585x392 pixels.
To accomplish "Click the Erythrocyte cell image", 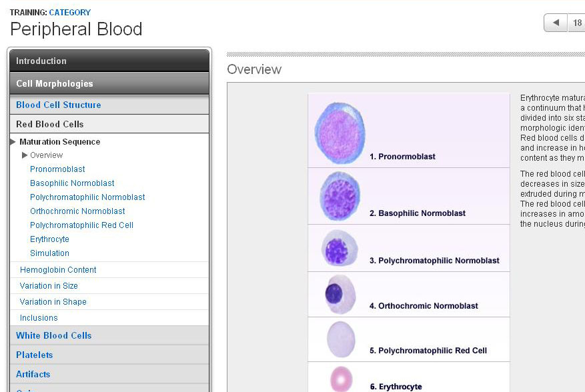I will point(341,379).
